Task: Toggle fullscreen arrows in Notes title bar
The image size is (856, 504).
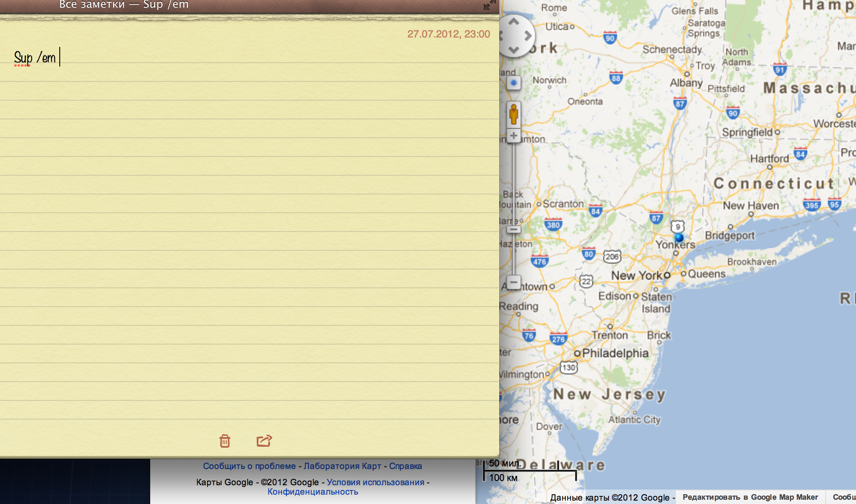Action: tap(489, 5)
